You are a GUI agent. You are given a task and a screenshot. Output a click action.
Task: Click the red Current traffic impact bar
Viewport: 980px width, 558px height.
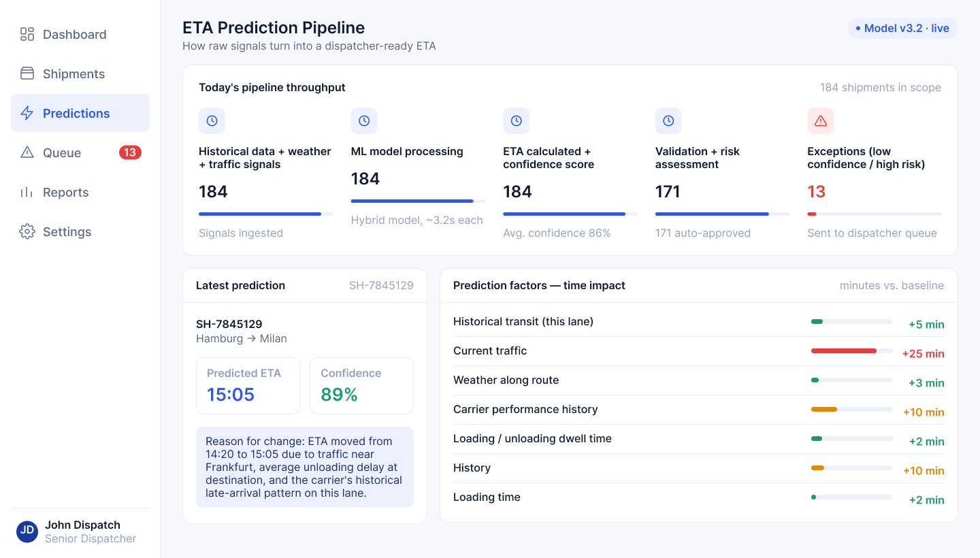click(x=851, y=350)
